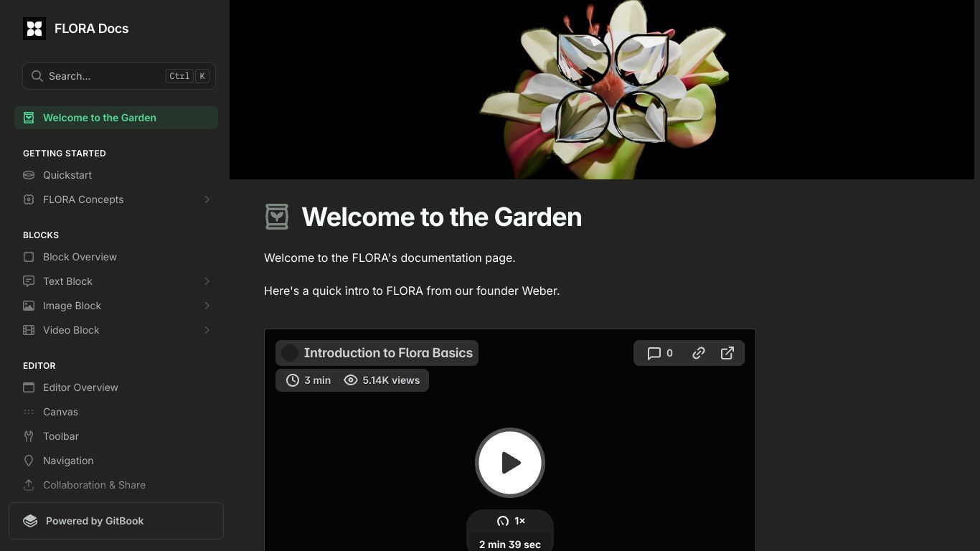Go to Block Overview page
Image resolution: width=980 pixels, height=551 pixels.
116,257
